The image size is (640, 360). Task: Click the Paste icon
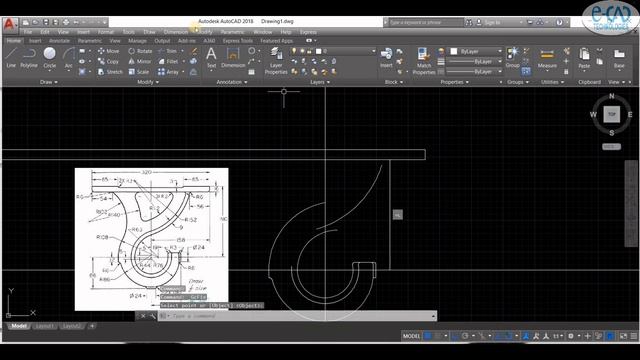click(x=584, y=58)
